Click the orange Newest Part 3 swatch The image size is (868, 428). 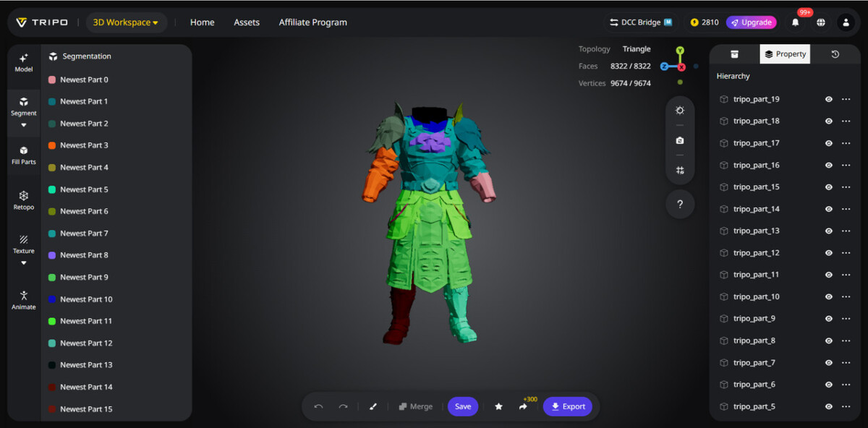[52, 145]
